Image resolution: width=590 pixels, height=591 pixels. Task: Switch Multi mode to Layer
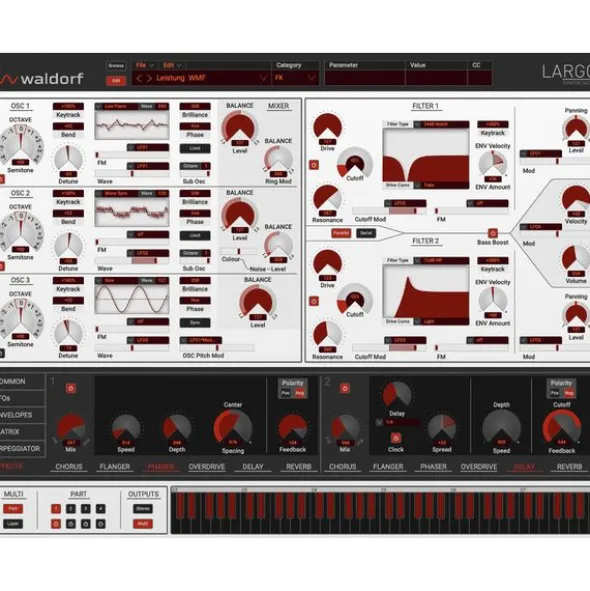point(13,524)
